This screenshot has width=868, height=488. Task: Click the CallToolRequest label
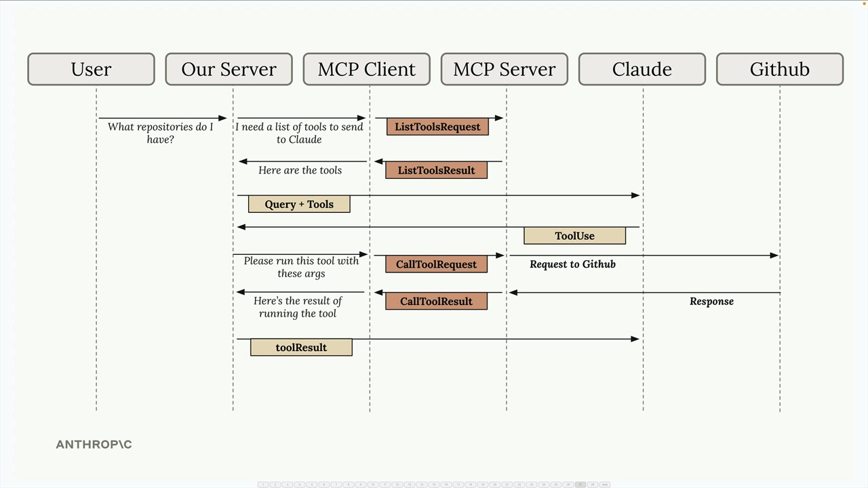click(436, 264)
